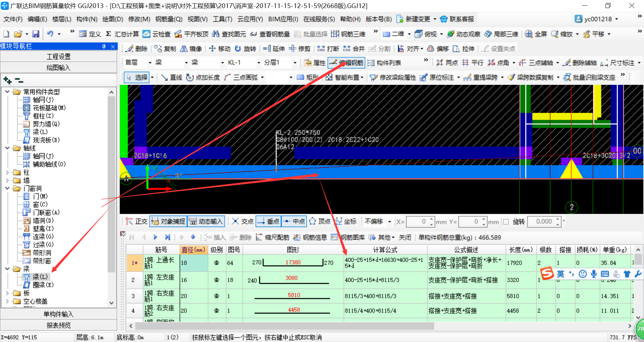Open 云检查 cloud check tool
644x342 pixels.
[156, 34]
